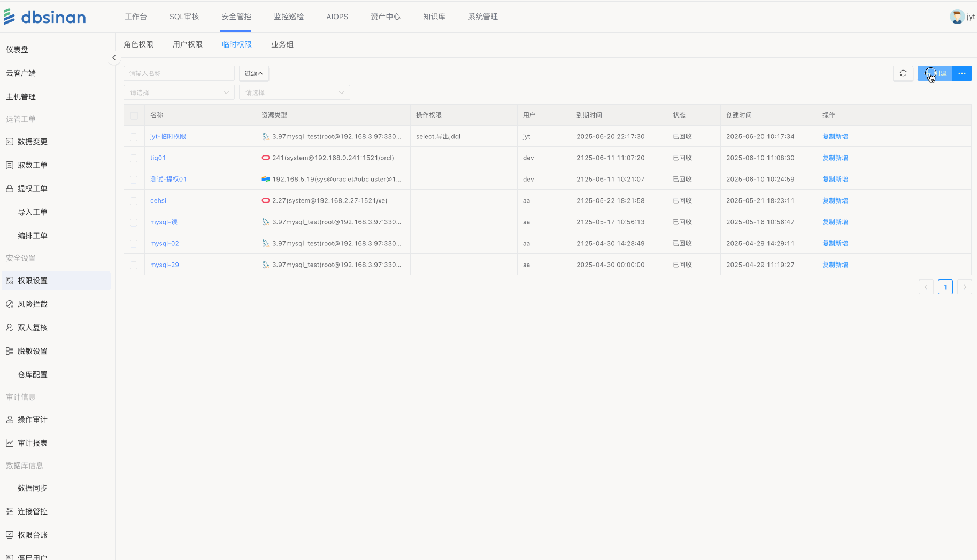The image size is (977, 560).
Task: Click the dbsinan logo
Action: 45,17
